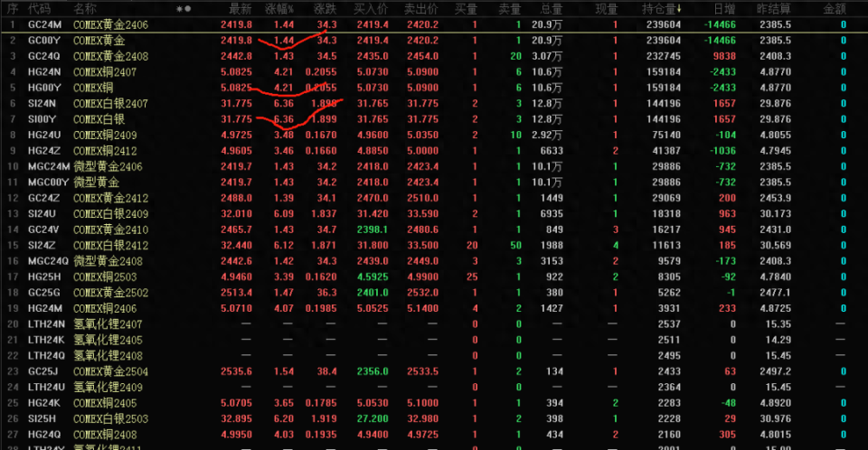Image resolution: width=868 pixels, height=450 pixels.
Task: Sort by the 名称 column header
Action: tap(85, 9)
